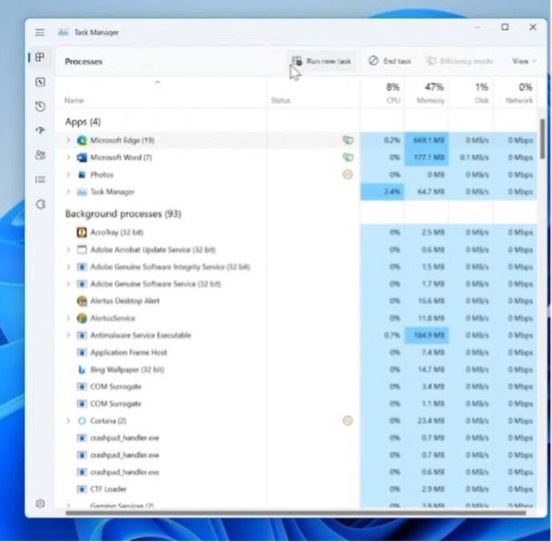552x542 pixels.
Task: Open the Startup apps sidebar icon
Action: pyautogui.click(x=40, y=131)
